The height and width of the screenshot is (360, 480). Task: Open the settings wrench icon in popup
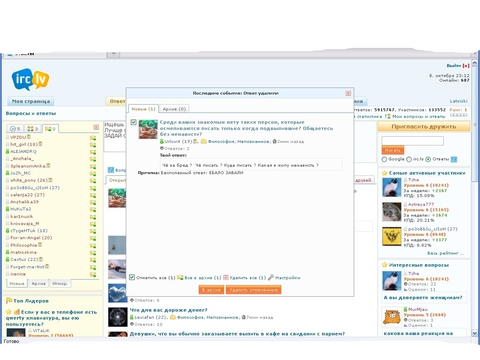click(271, 277)
